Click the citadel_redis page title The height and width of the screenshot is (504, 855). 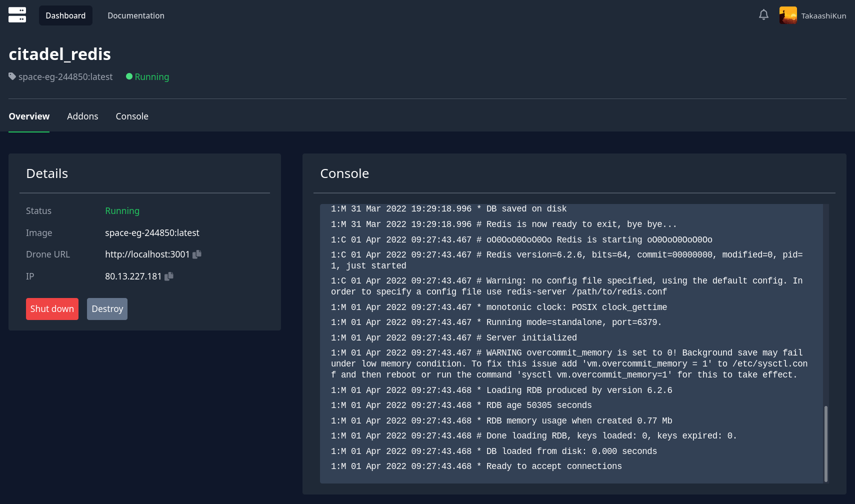coord(59,54)
